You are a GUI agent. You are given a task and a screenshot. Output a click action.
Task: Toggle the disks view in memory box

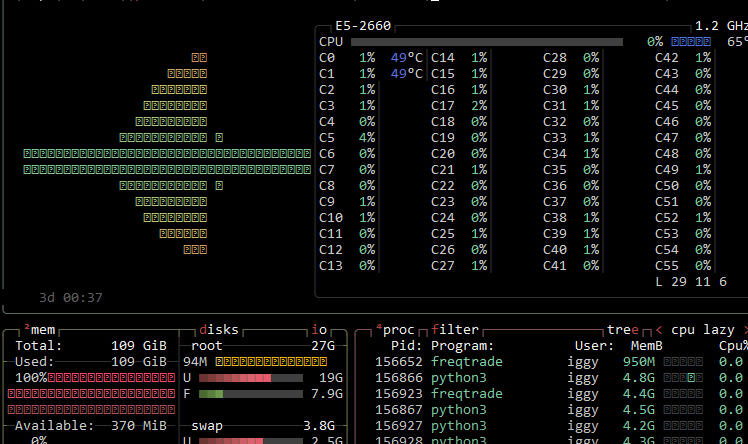pyautogui.click(x=218, y=330)
